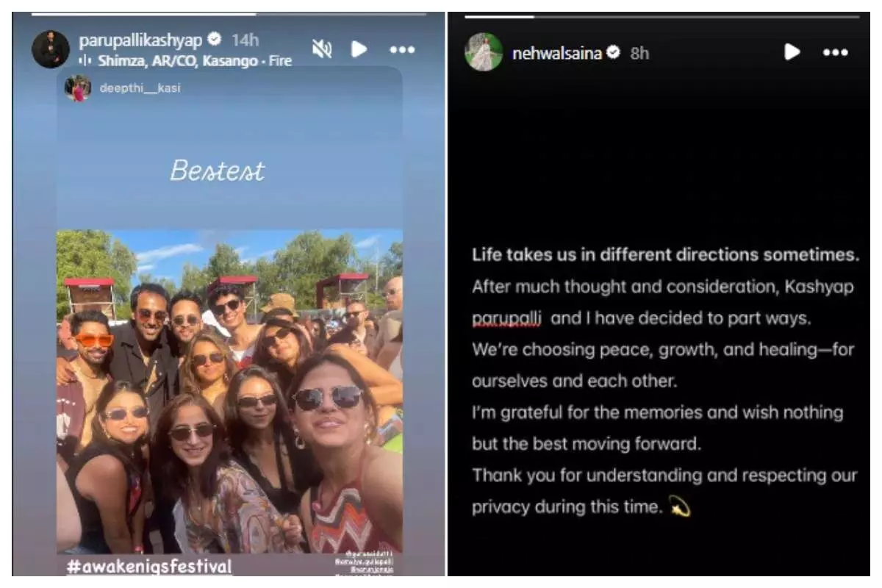Mute the sound on parupallikashyap's story
This screenshot has height=588, width=882.
click(321, 49)
